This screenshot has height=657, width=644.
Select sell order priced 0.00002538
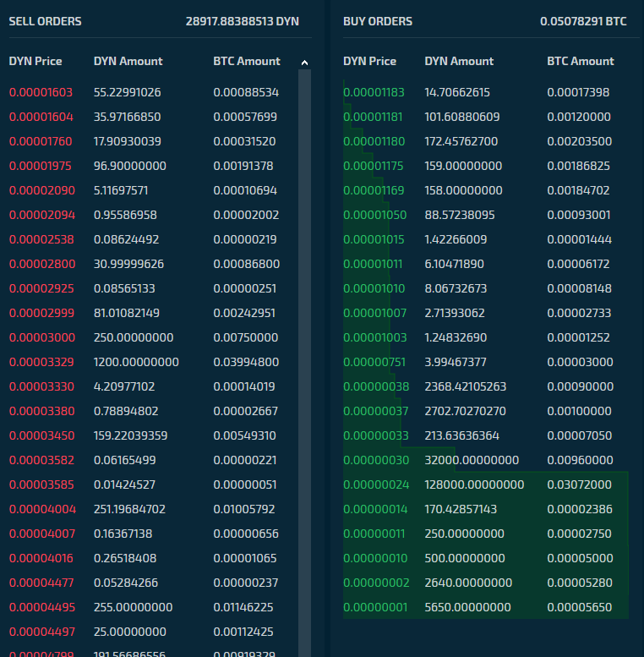[x=154, y=239]
